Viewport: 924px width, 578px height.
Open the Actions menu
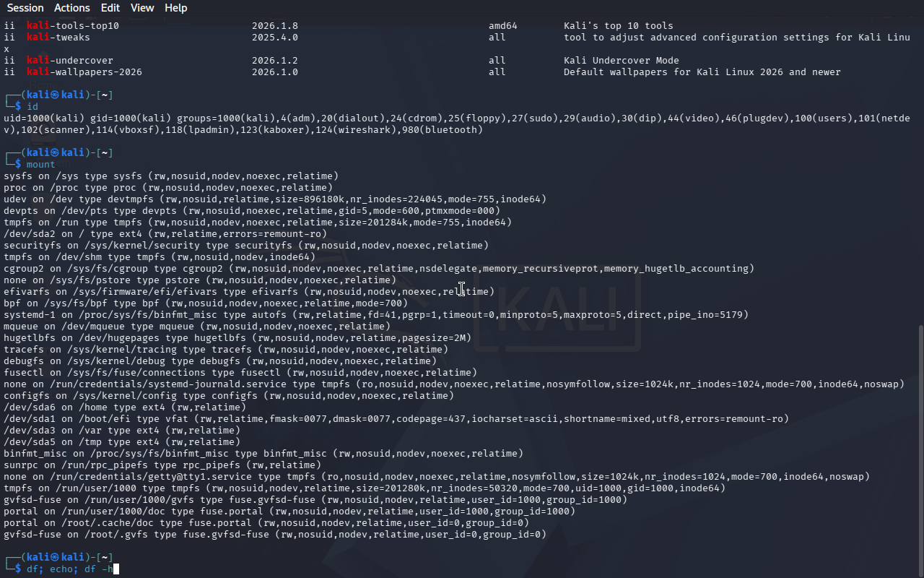click(x=72, y=8)
